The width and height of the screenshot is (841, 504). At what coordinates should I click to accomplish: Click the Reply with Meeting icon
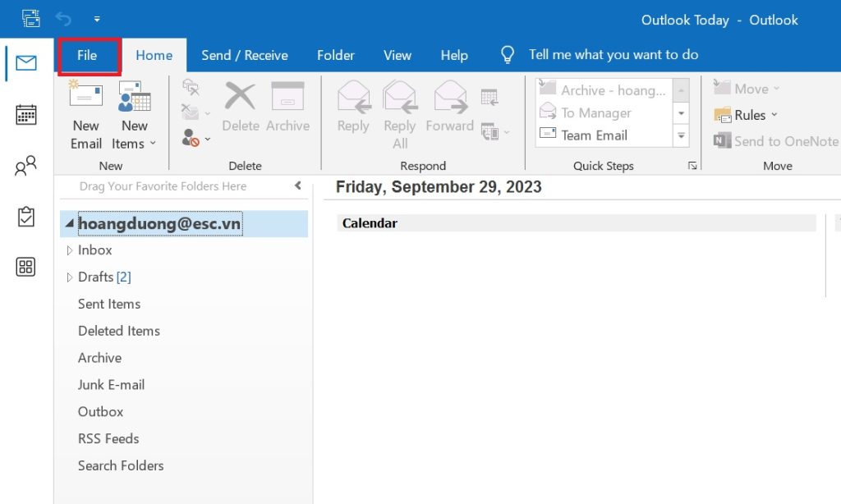click(x=489, y=98)
